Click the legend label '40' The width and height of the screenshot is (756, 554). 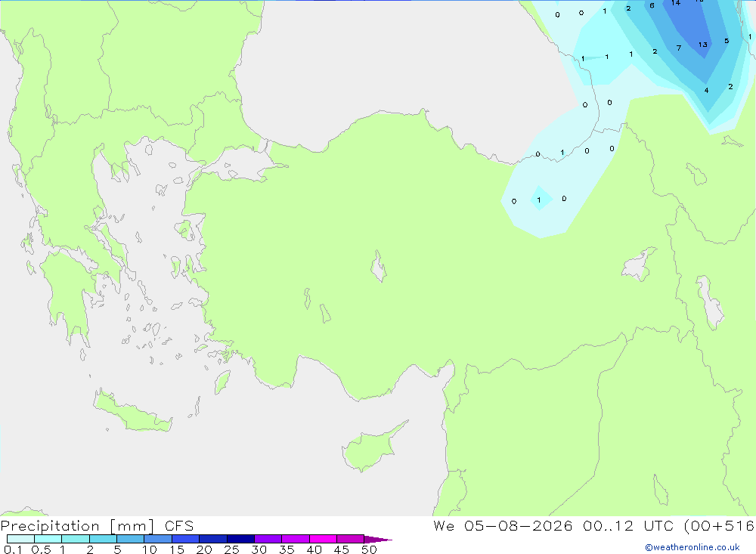pyautogui.click(x=314, y=549)
